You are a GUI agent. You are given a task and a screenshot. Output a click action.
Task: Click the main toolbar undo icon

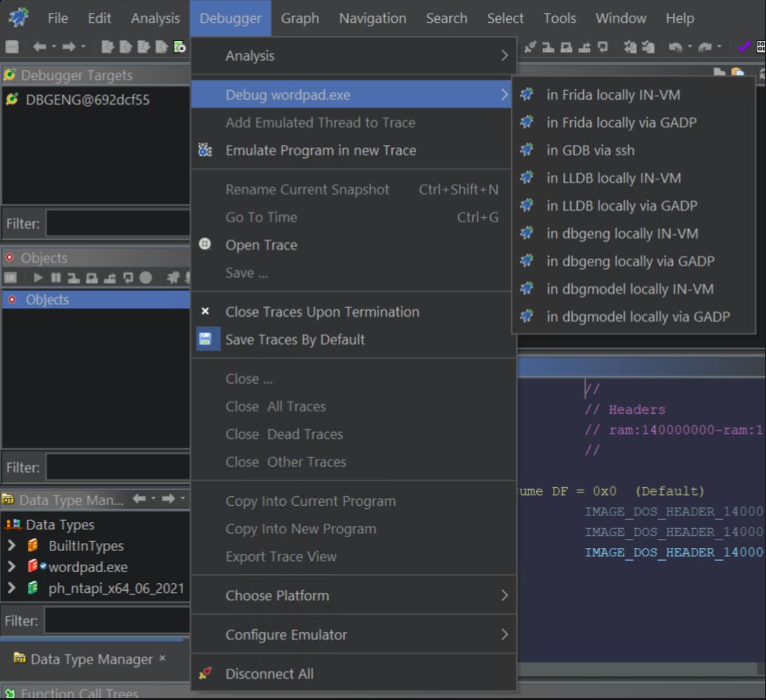coord(675,47)
